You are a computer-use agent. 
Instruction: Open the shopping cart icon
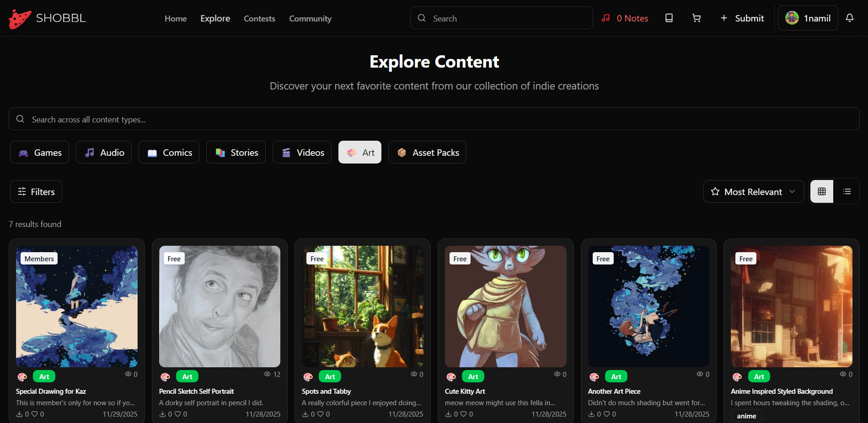pos(696,18)
